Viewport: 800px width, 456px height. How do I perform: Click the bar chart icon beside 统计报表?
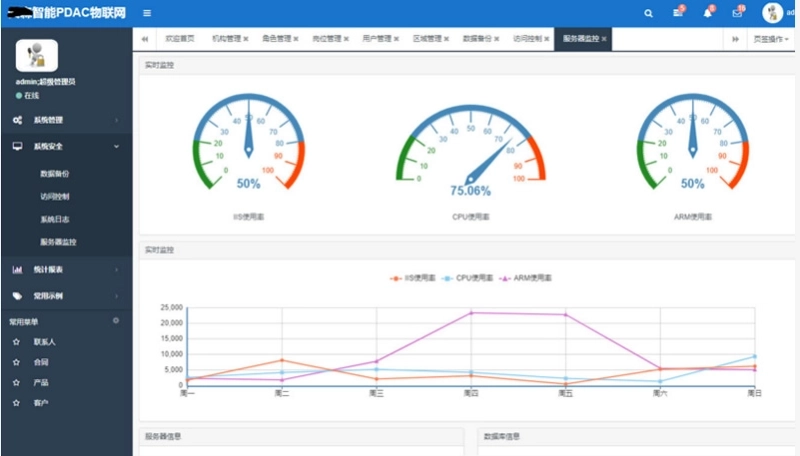click(17, 269)
